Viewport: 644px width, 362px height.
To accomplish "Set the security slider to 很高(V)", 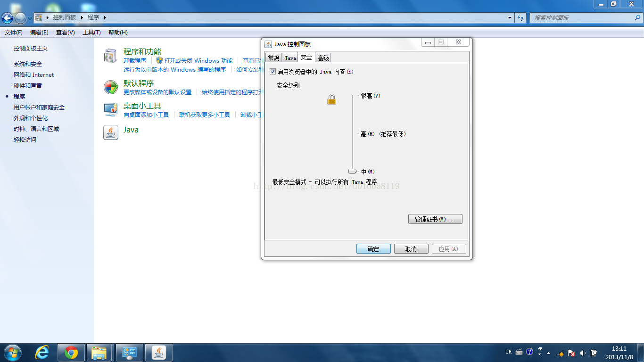I will coord(352,96).
